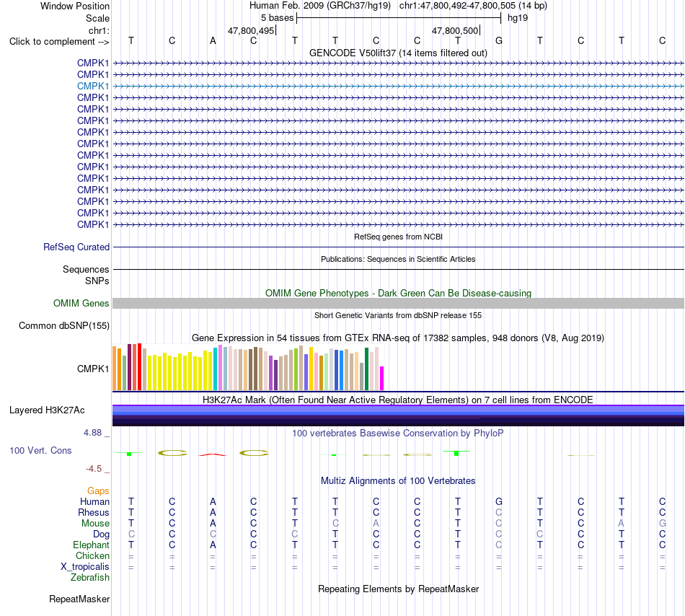The image size is (685, 616).
Task: Click 'Repeating Elements by RepeatMasker' title
Action: (398, 589)
